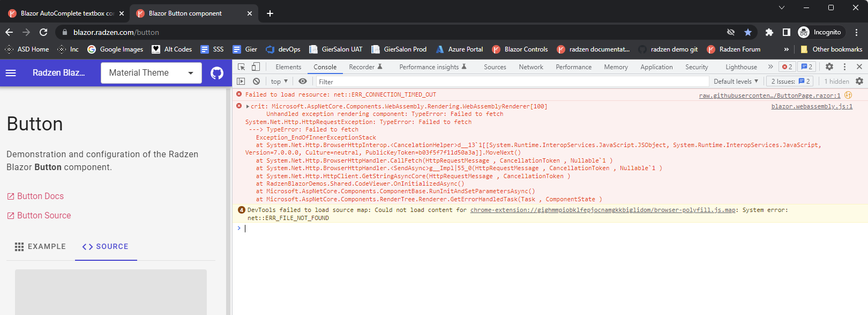Viewport: 868px width, 315px height.
Task: Reload the current page
Action: pos(43,32)
